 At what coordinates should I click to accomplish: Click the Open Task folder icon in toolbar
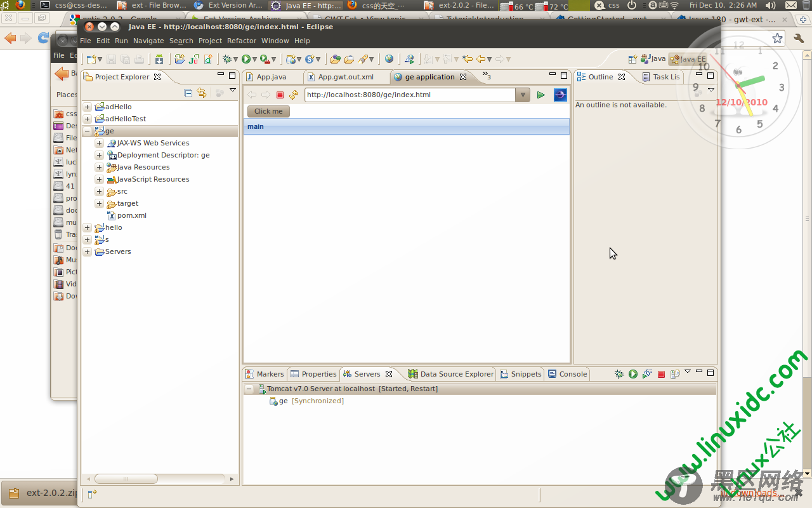click(x=349, y=59)
